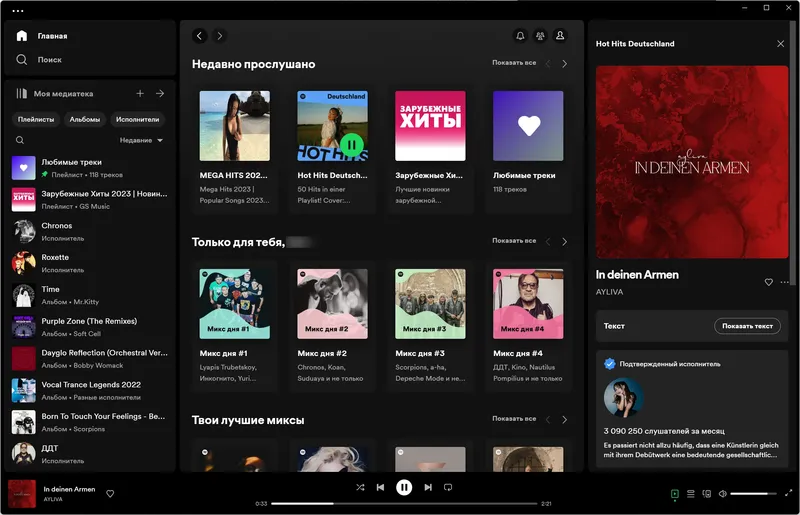Screen dimensions: 800x515
Task: Open the Главная home page
Action: tap(42, 36)
